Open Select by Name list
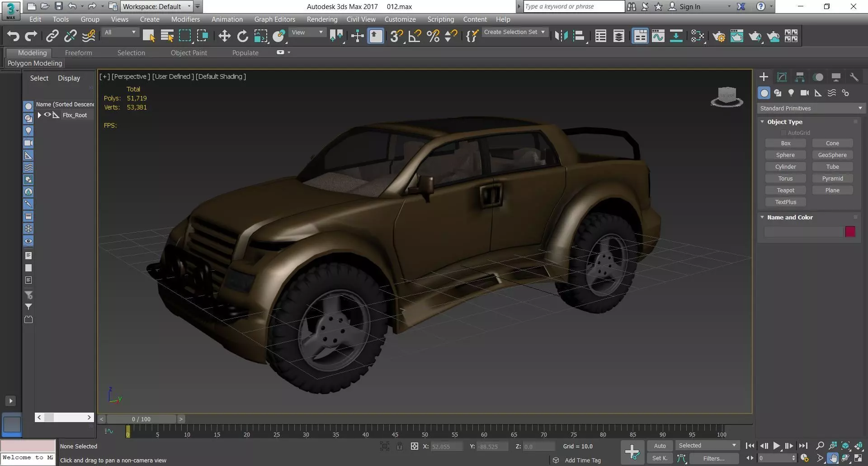The image size is (868, 466). tap(167, 36)
